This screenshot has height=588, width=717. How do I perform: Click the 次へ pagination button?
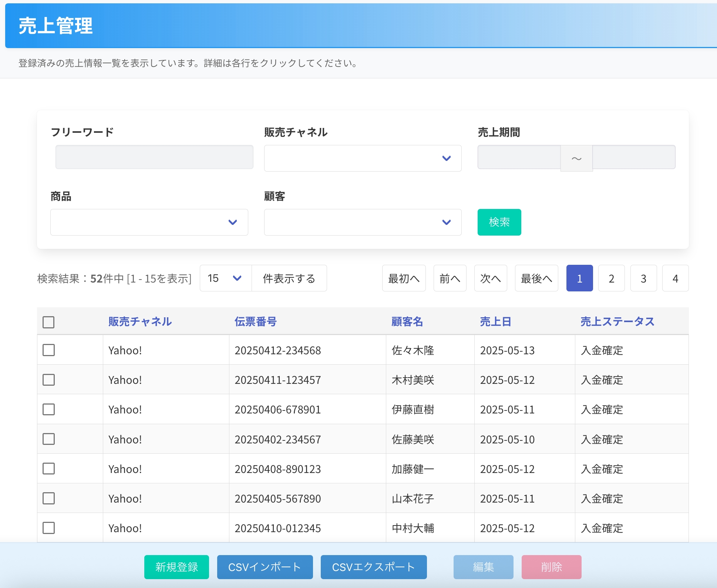[490, 278]
